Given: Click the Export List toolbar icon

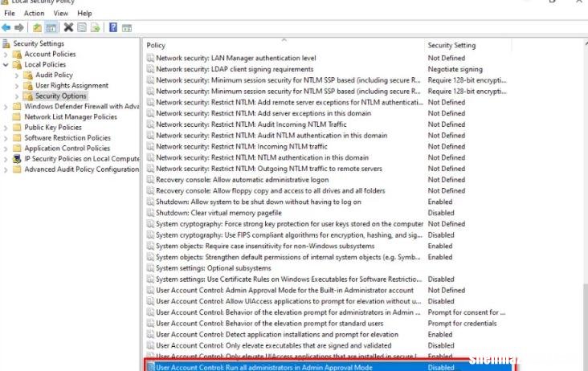Looking at the screenshot, I should pyautogui.click(x=96, y=27).
